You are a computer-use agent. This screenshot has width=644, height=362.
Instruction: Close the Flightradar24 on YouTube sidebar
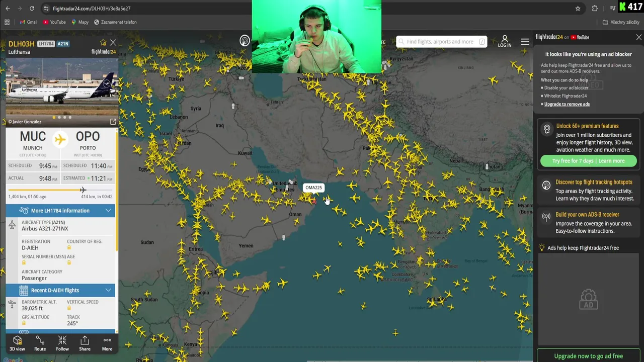click(639, 37)
